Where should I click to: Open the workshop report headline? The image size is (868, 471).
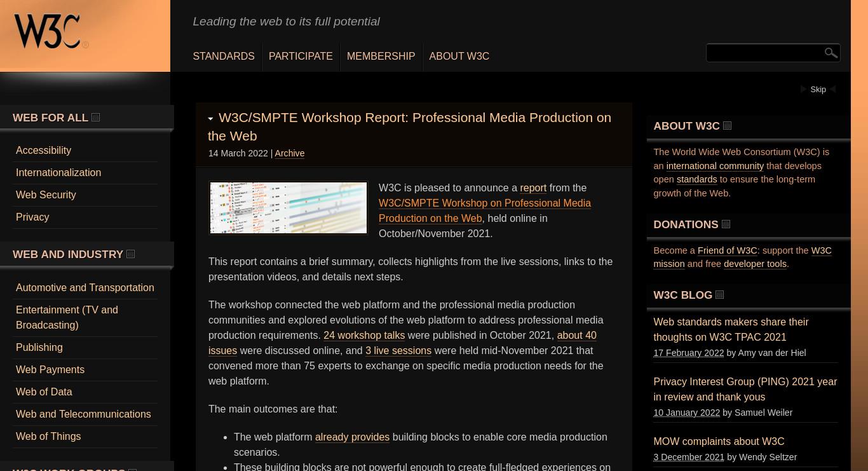pos(410,126)
